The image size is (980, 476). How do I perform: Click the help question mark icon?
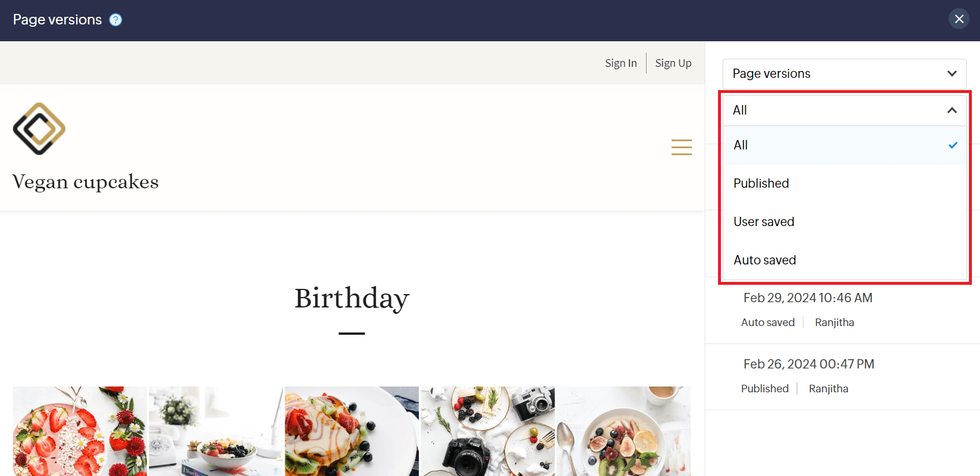point(116,20)
